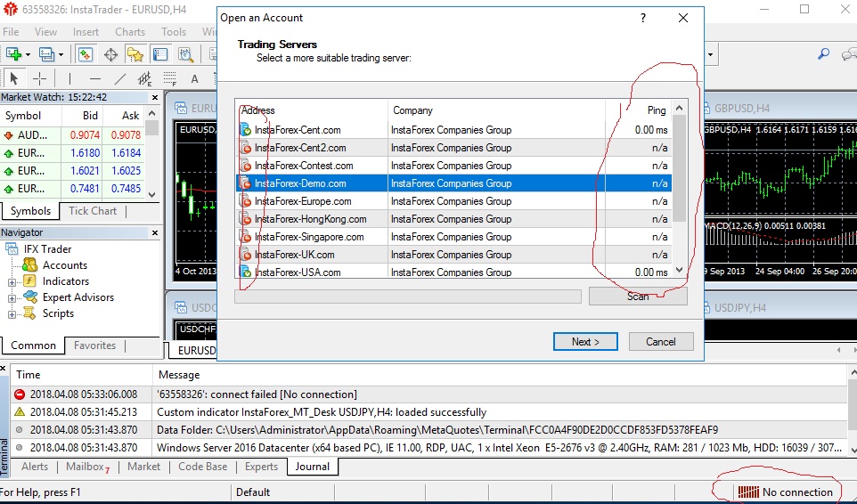Open the Profiles toolbar icon
Screen dimensions: 857x504
(x=46, y=54)
